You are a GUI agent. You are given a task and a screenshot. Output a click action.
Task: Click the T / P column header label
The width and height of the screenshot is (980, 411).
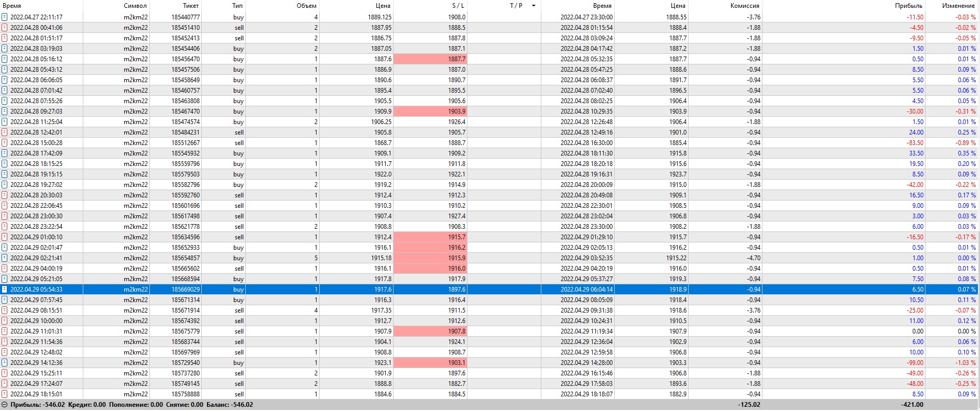pos(516,6)
